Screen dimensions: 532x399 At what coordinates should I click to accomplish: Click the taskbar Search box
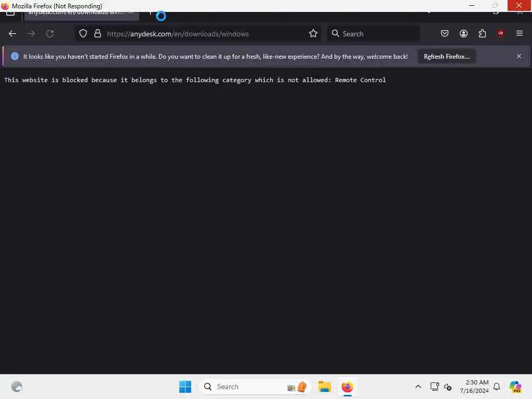(255, 387)
